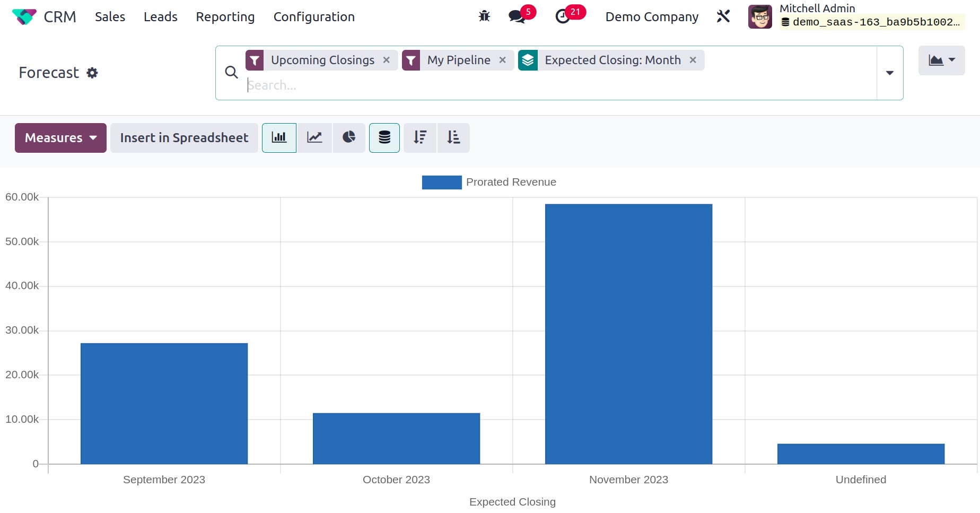
Task: Toggle the stacked chart mode
Action: pos(384,138)
